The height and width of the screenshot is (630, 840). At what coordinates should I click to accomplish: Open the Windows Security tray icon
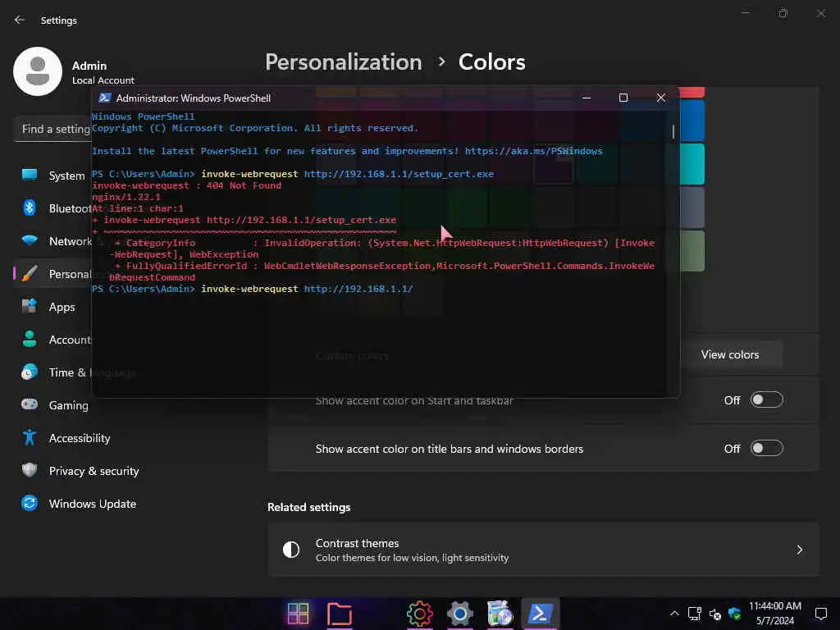(734, 614)
